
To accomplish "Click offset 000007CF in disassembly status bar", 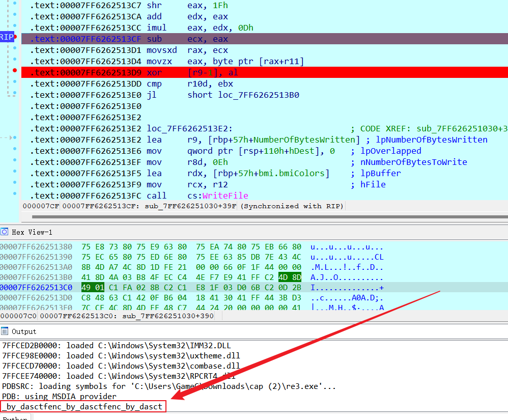I will [x=41, y=206].
